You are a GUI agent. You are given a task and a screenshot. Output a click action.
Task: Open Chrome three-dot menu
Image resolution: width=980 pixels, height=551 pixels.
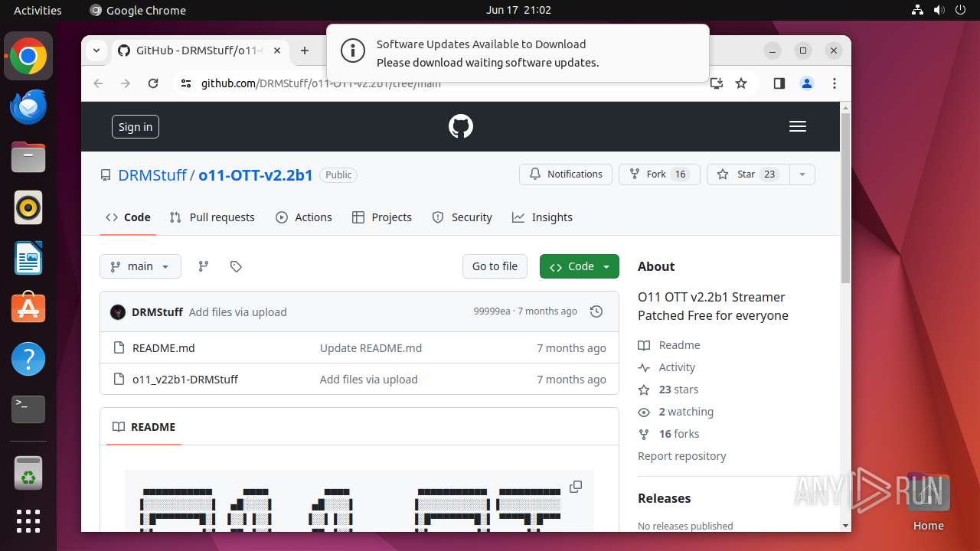click(835, 83)
